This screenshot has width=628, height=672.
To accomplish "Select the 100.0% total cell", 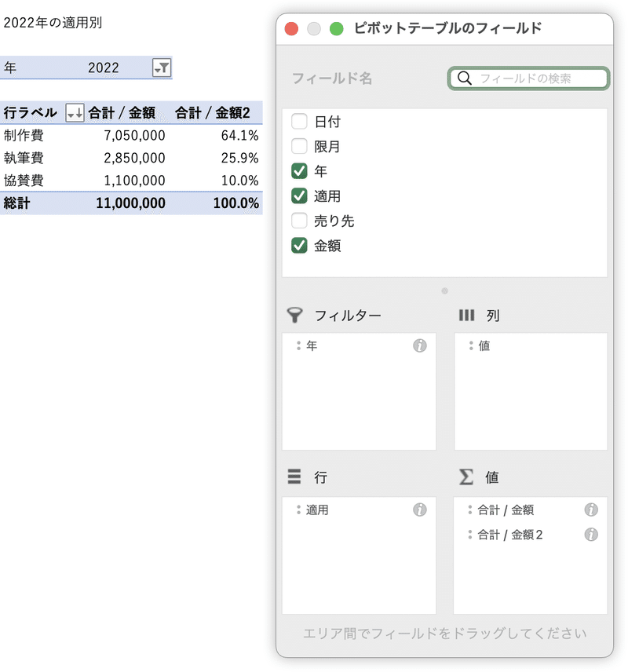I will pyautogui.click(x=217, y=203).
